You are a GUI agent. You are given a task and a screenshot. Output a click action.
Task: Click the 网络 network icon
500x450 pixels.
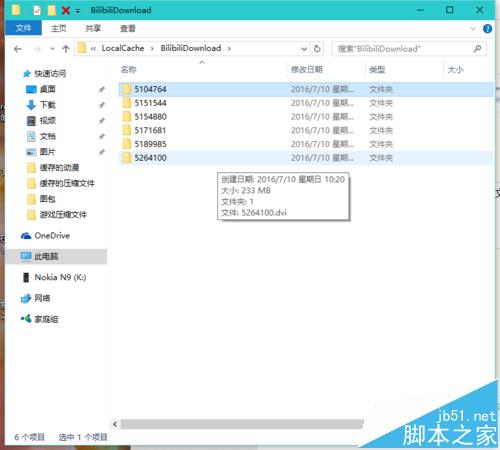tap(26, 299)
